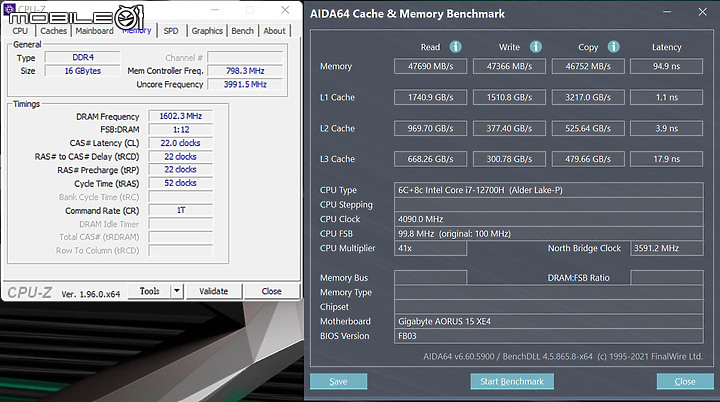The image size is (720, 402).
Task: Click Command Rate value 1T
Action: coord(180,210)
